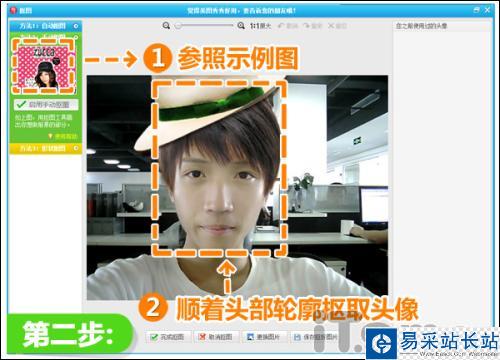This screenshot has width=500, height=360.
Task: Click the grayed-out undo arrow
Action: tap(288, 26)
